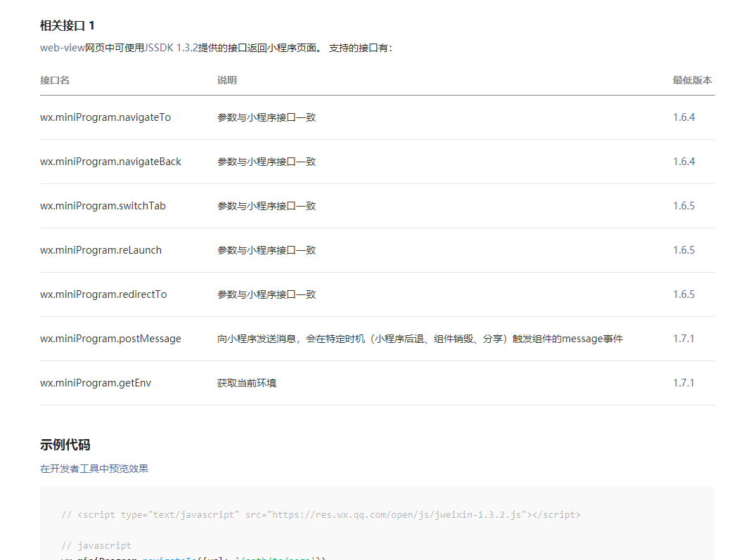Open the web-view link
The image size is (746, 560).
(63, 48)
